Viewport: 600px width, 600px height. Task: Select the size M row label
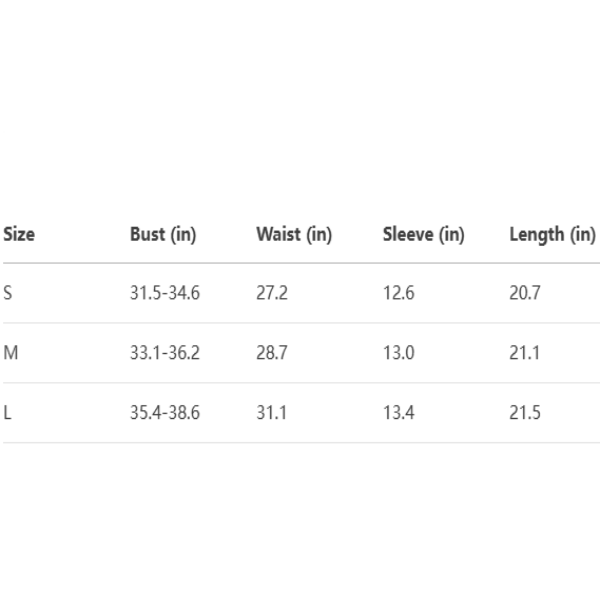click(10, 353)
